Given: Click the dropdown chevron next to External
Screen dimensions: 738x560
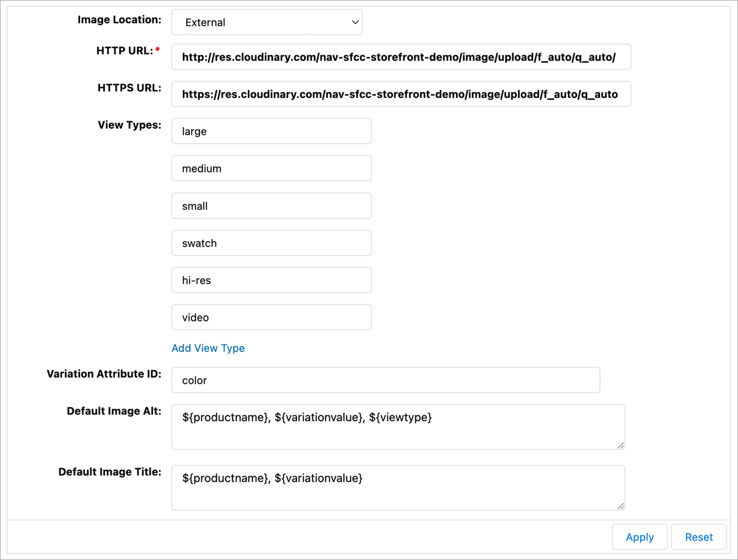Looking at the screenshot, I should [x=355, y=23].
